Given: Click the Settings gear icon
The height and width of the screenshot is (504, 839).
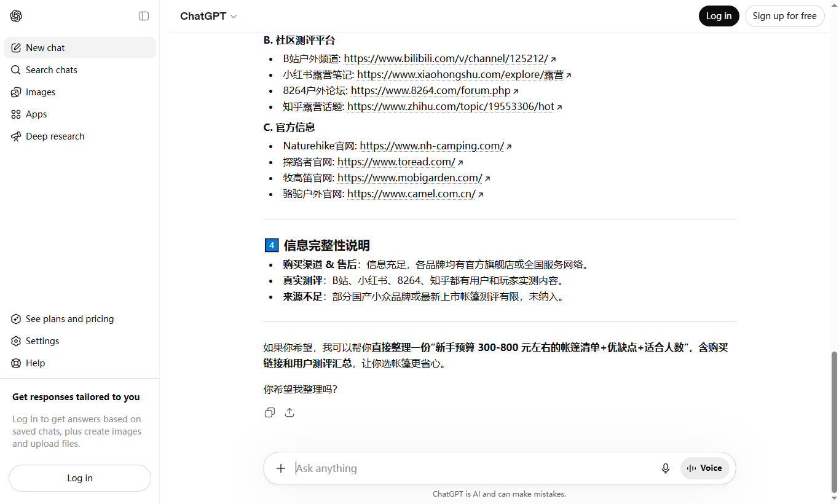Looking at the screenshot, I should pos(16,341).
